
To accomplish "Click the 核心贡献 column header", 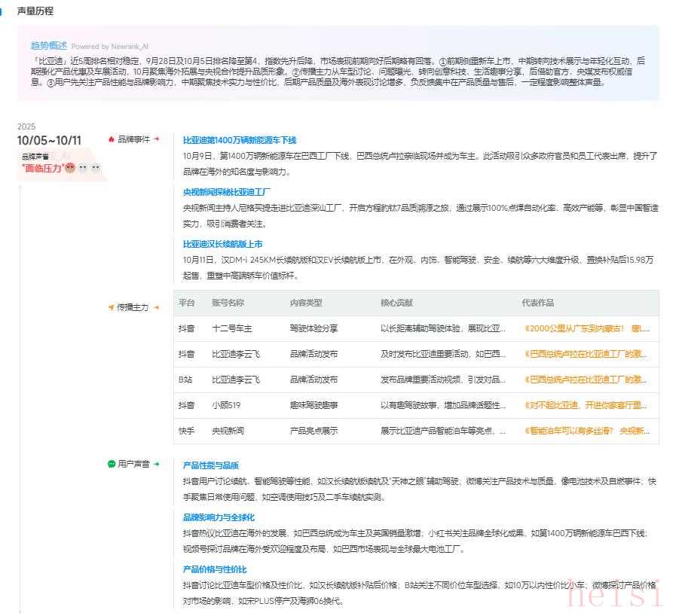I will pyautogui.click(x=396, y=303).
